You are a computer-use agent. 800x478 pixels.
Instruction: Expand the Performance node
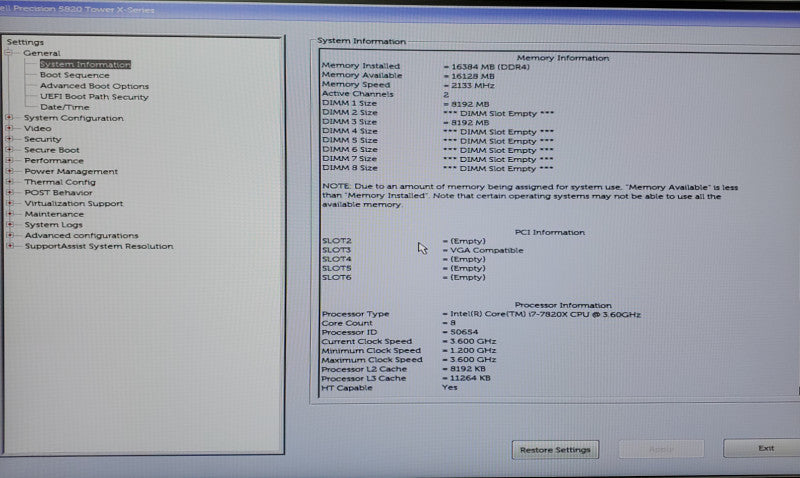coord(9,160)
